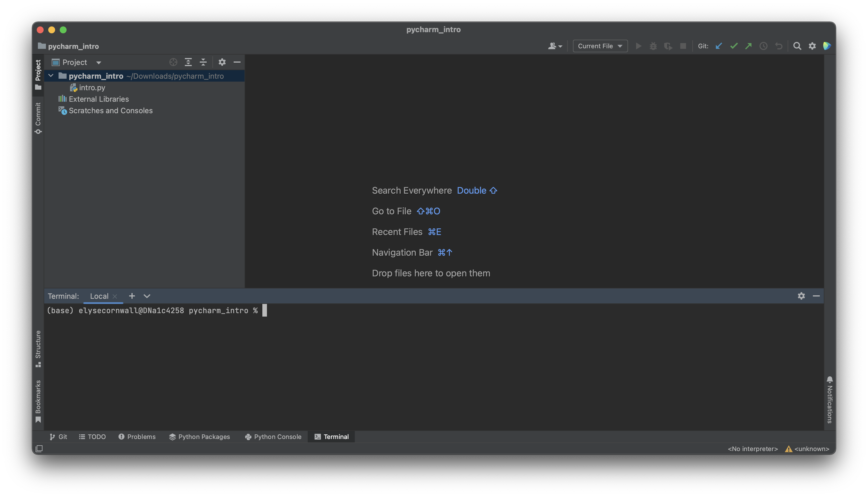Hide the Terminal tool window
Viewport: 868px width, 497px height.
(x=816, y=296)
